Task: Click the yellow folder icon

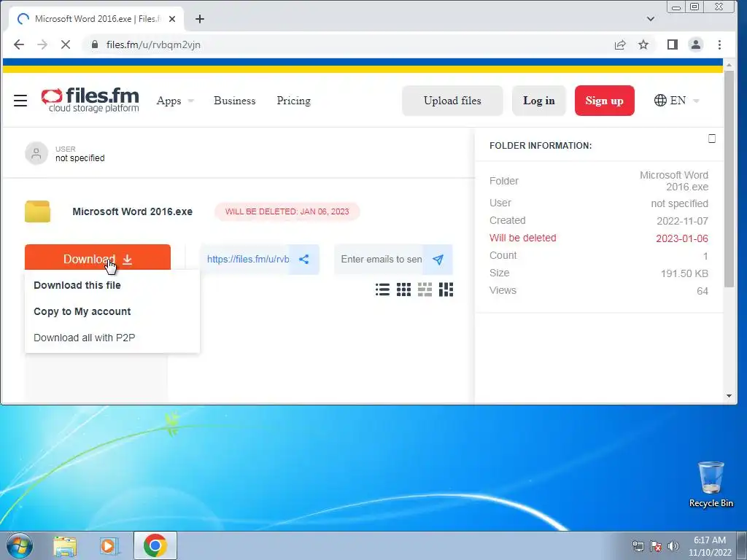Action: pyautogui.click(x=38, y=211)
